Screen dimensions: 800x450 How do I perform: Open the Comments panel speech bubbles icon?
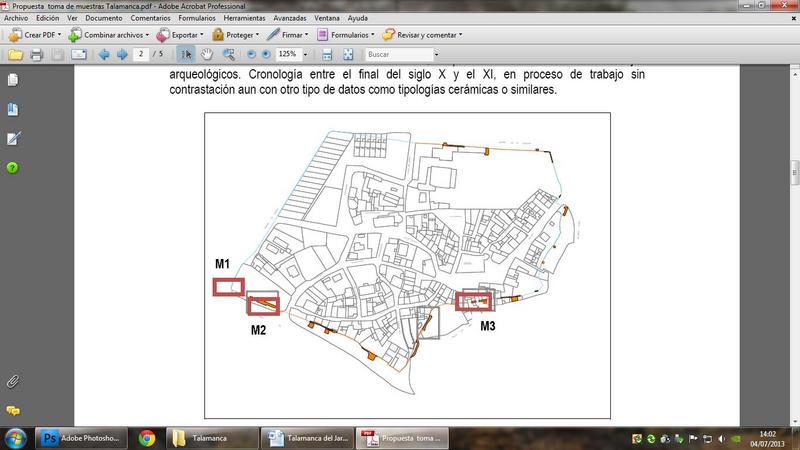tap(13, 410)
